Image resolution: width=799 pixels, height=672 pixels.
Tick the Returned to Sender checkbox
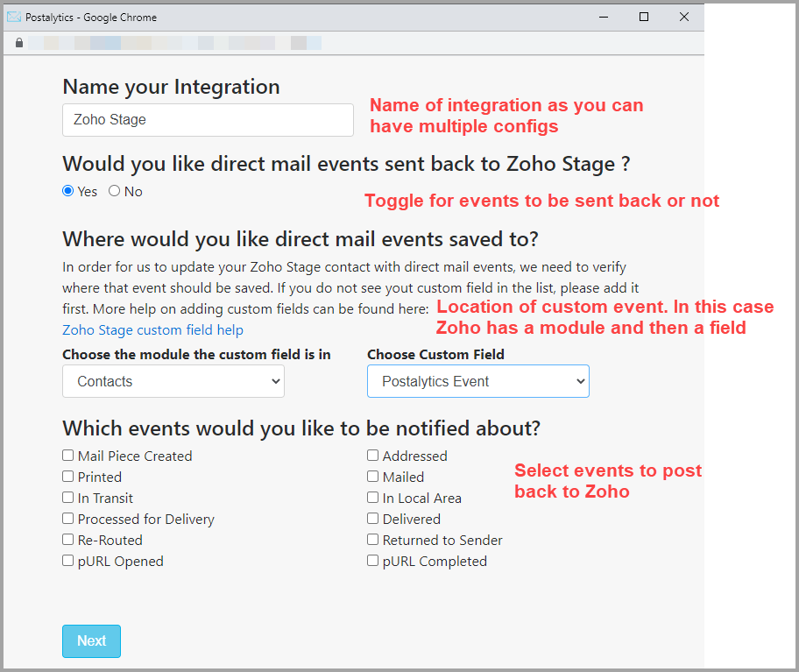pos(373,540)
